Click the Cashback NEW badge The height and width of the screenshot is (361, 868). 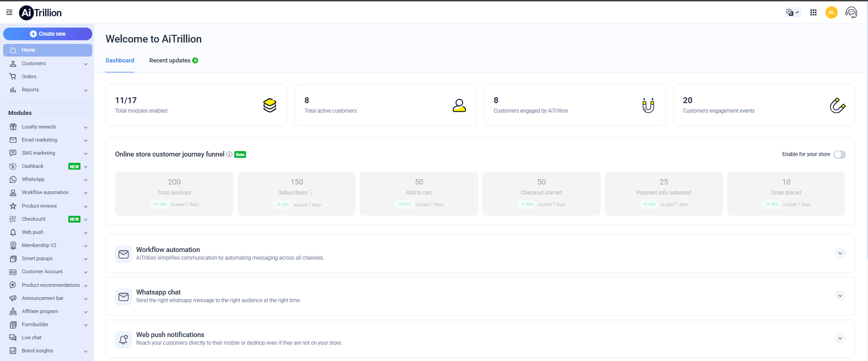(74, 167)
